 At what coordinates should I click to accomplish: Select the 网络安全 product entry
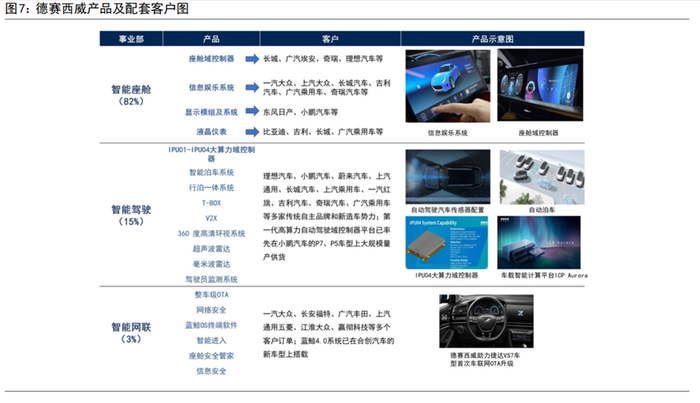coord(211,310)
